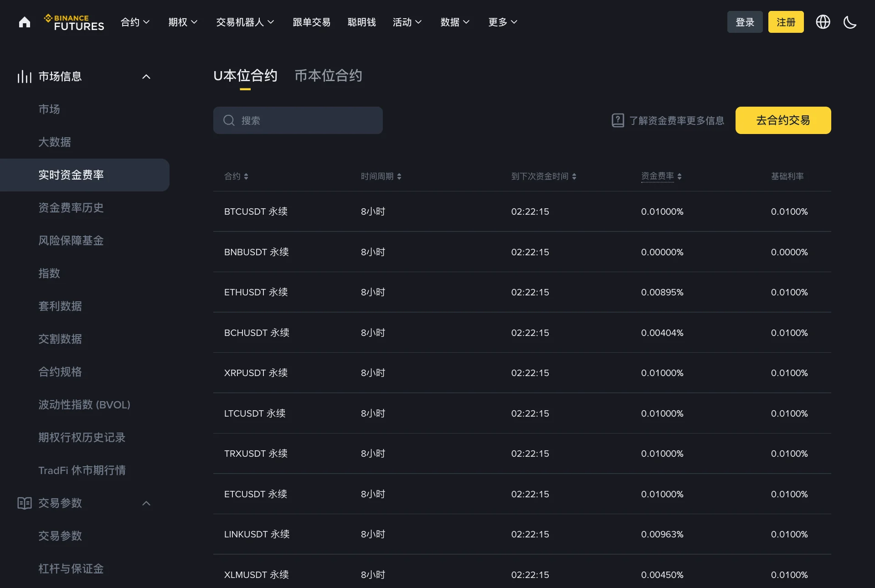Screen dimensions: 875x588
Task: Open 大数据 in the sidebar
Action: coord(55,142)
